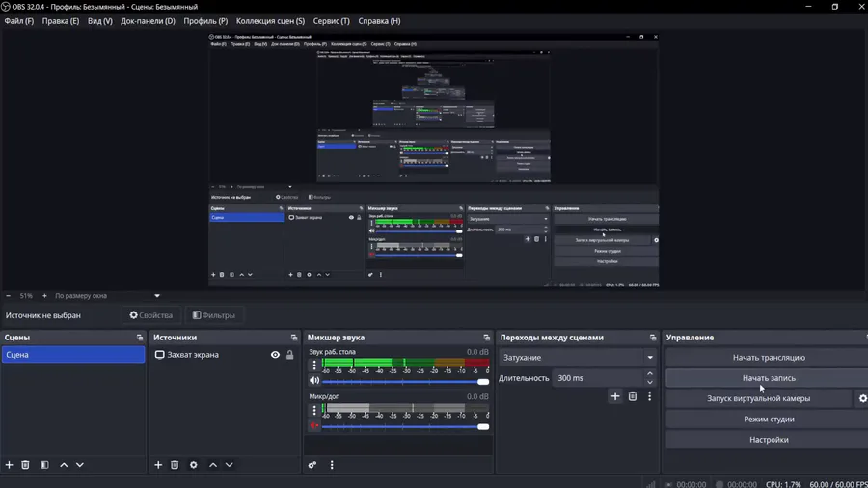Image resolution: width=868 pixels, height=488 pixels.
Task: Open audio mixer menu three dots at bottom
Action: (332, 465)
